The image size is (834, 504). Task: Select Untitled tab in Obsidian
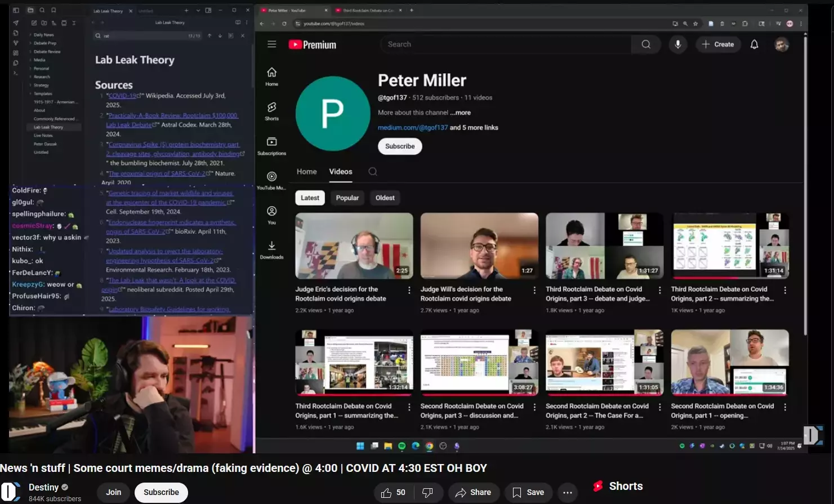click(146, 10)
